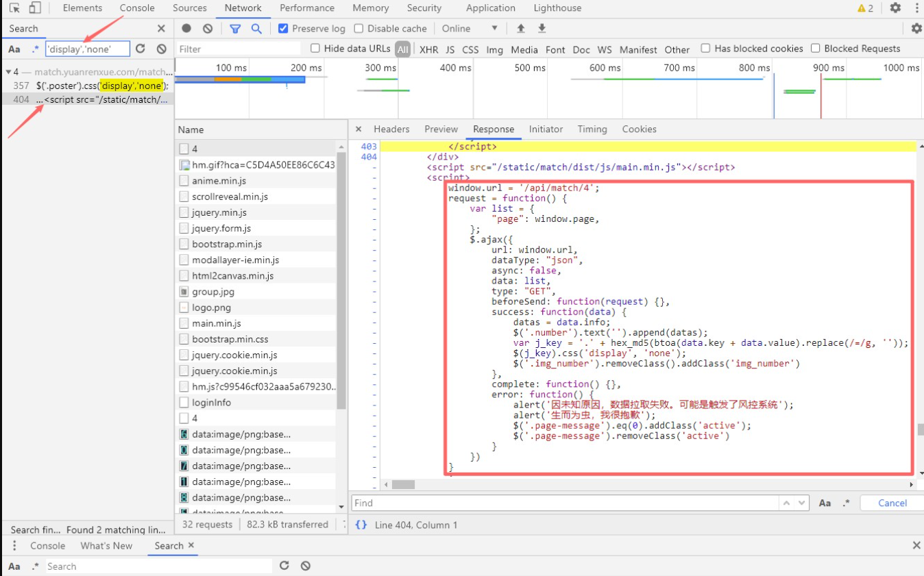The width and height of the screenshot is (924, 576).
Task: Click the network Filter text field
Action: 239,49
